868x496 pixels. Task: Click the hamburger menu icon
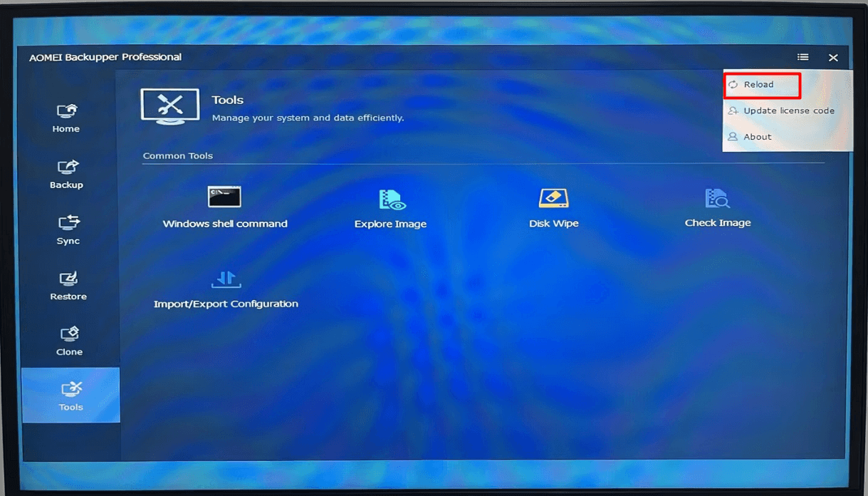pos(802,57)
